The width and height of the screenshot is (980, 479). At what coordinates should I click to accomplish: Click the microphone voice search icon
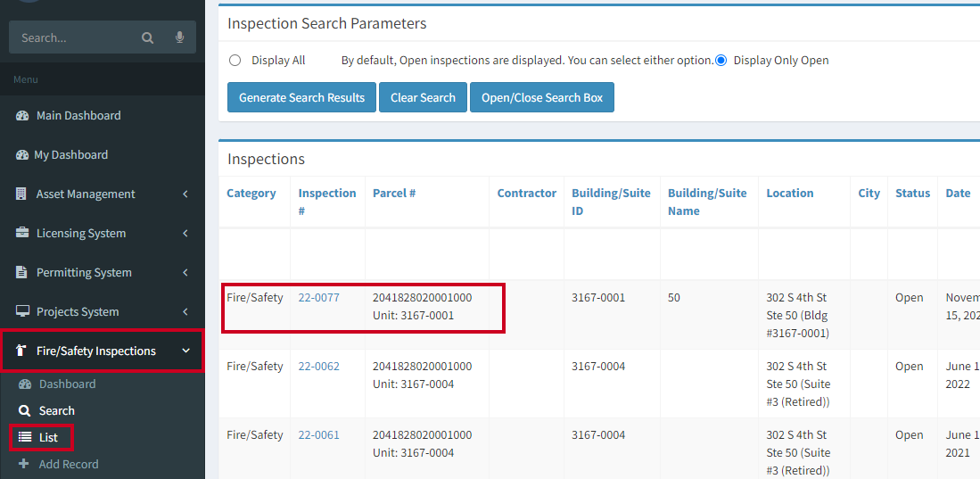[180, 38]
